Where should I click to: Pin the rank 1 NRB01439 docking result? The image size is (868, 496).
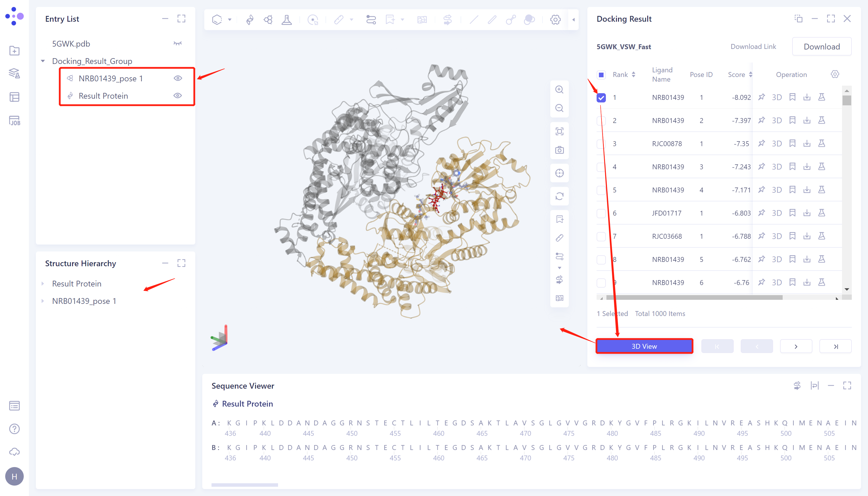[x=762, y=97]
